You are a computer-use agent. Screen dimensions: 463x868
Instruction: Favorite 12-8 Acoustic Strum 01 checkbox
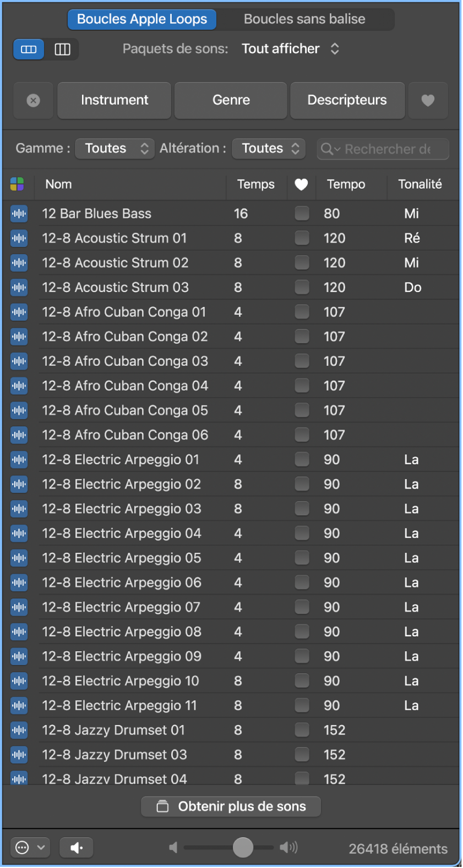[x=302, y=238]
